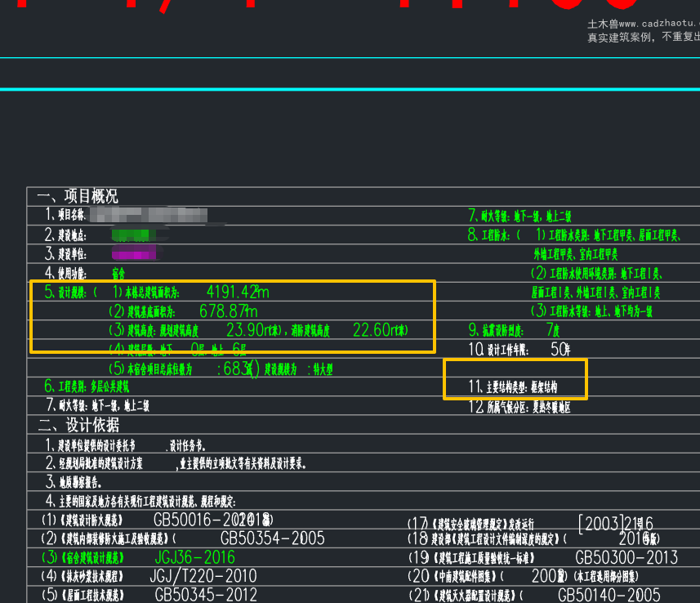Click the GB50016 fire code number
This screenshot has width=700, height=603.
[213, 520]
